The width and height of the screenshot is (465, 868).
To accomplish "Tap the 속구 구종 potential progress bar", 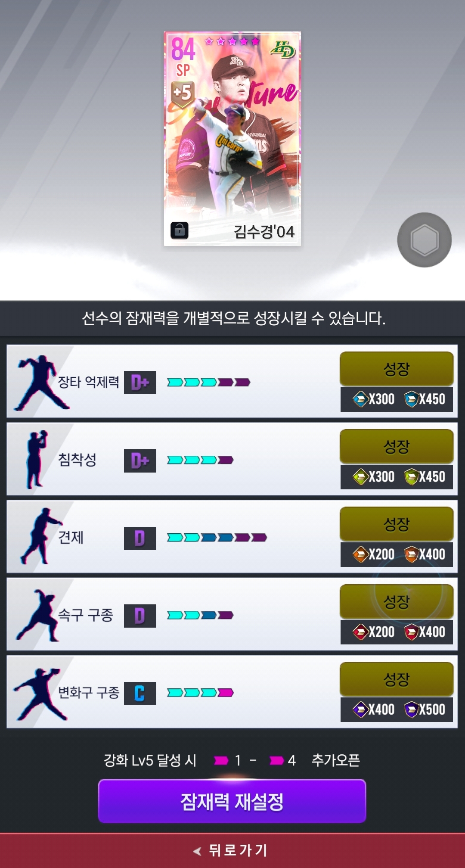I will pyautogui.click(x=200, y=615).
